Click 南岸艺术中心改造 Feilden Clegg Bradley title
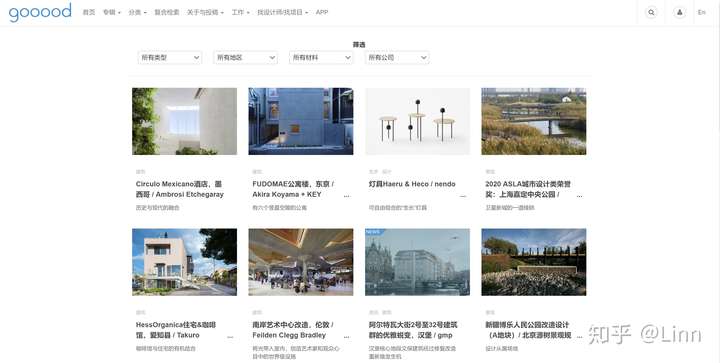720x363 pixels. [292, 330]
